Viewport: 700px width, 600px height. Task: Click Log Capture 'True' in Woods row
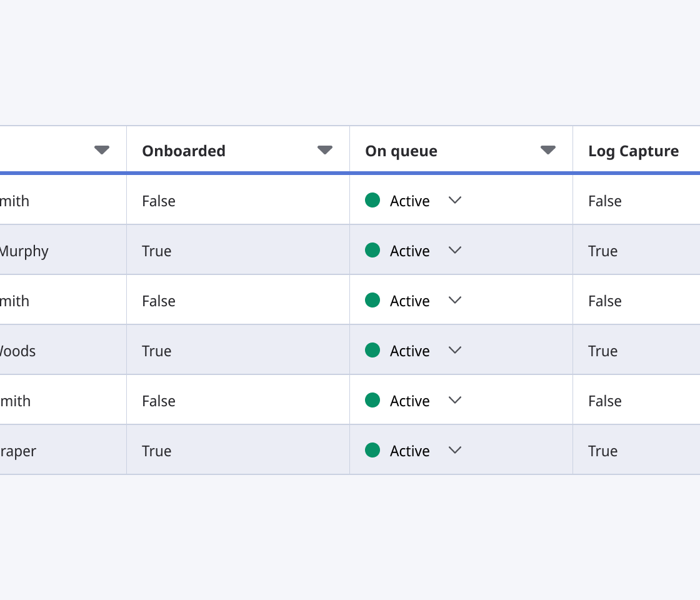pyautogui.click(x=602, y=351)
